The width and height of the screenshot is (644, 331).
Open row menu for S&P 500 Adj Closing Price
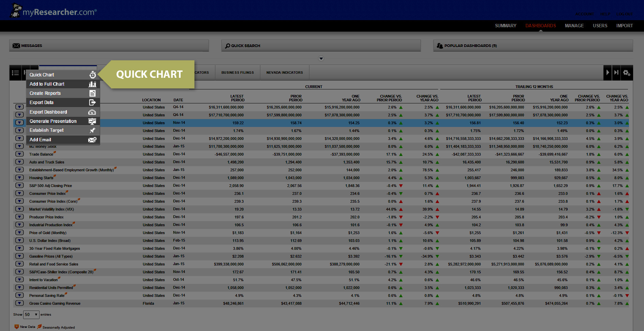[x=19, y=186]
